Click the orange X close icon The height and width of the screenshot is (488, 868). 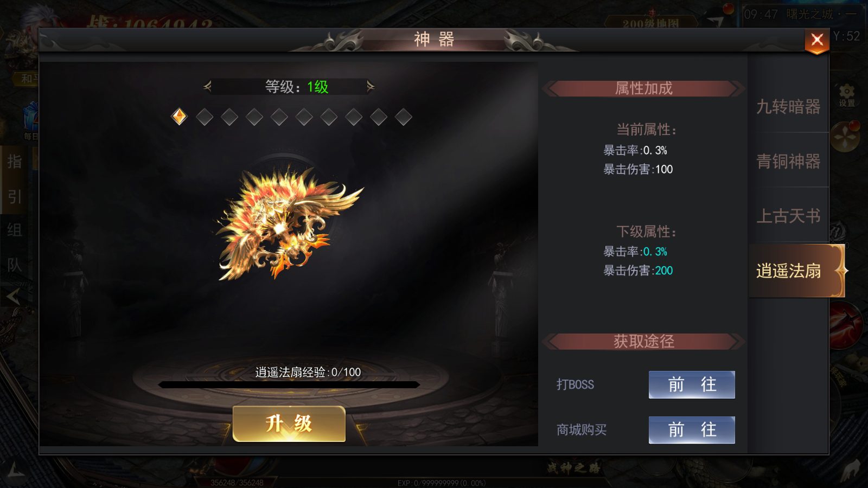[817, 41]
